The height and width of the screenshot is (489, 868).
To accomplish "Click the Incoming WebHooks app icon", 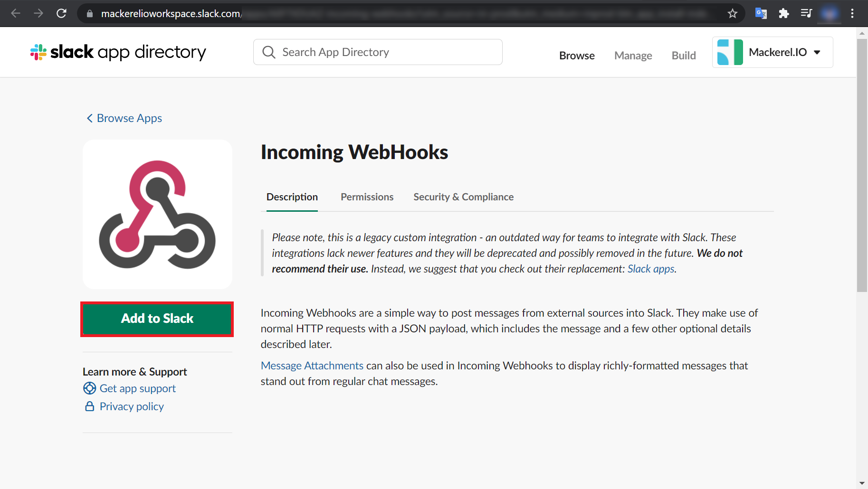I will click(157, 214).
